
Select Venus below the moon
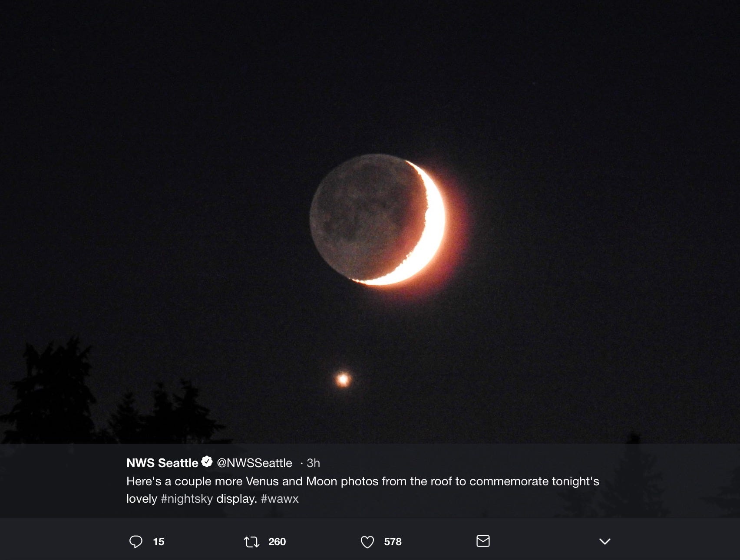coord(343,380)
